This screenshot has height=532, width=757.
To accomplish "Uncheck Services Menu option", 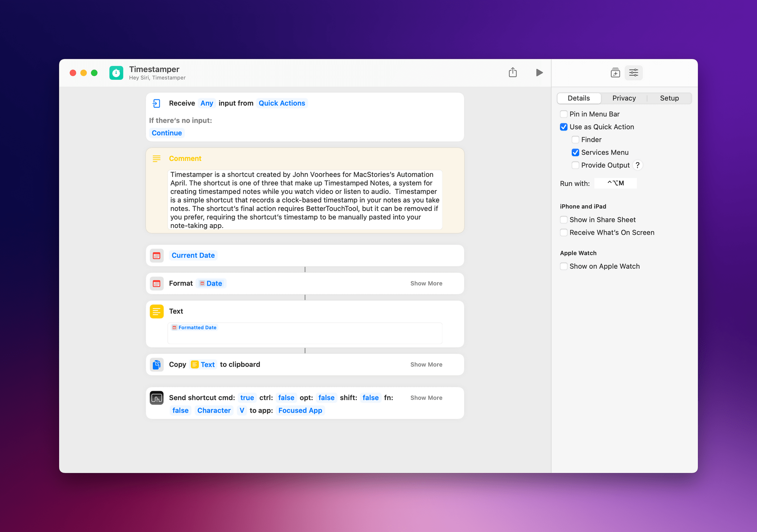I will 576,153.
